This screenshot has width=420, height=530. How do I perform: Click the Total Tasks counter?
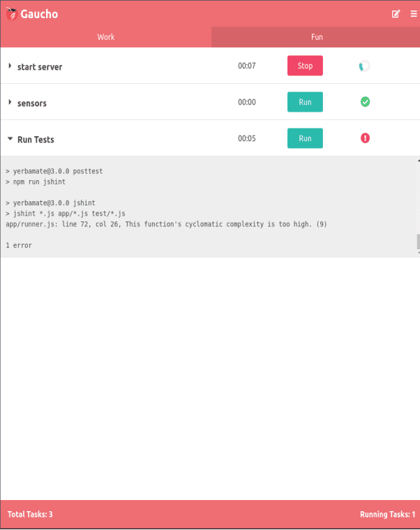(x=30, y=515)
